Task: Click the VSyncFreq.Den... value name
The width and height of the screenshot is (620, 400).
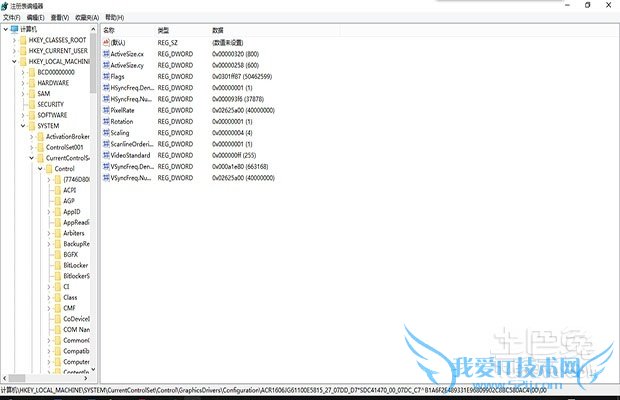Action: (x=132, y=166)
